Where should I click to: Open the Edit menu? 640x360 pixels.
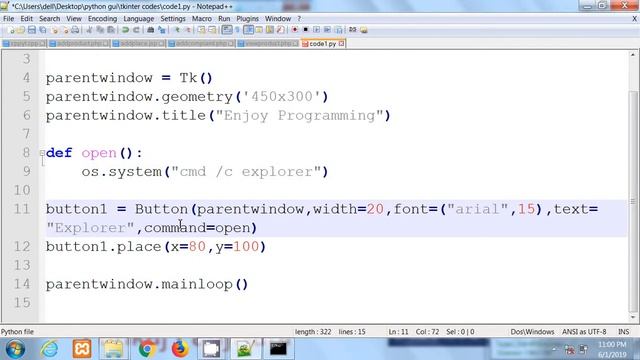click(x=27, y=19)
